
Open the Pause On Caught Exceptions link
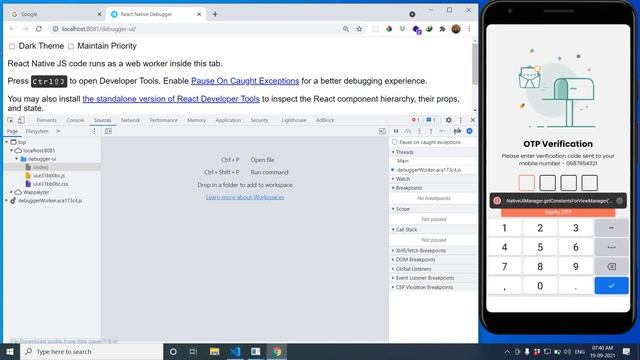245,81
